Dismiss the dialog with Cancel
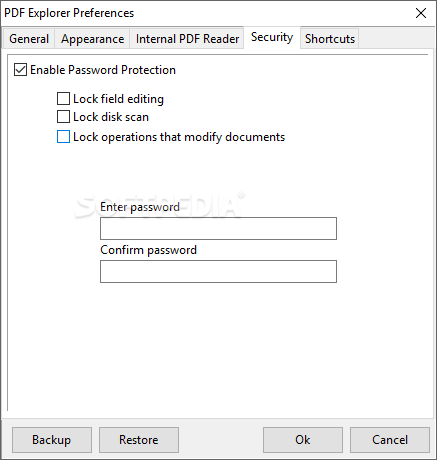 pos(390,440)
